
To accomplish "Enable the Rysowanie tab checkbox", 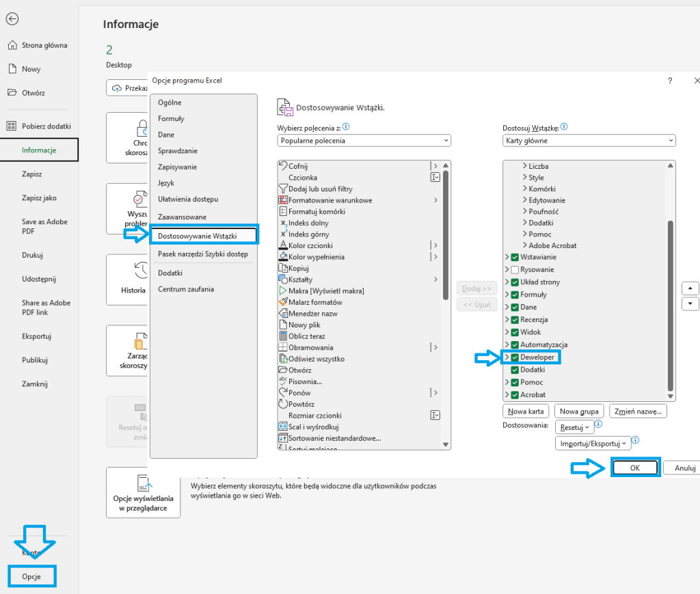I will pyautogui.click(x=515, y=270).
